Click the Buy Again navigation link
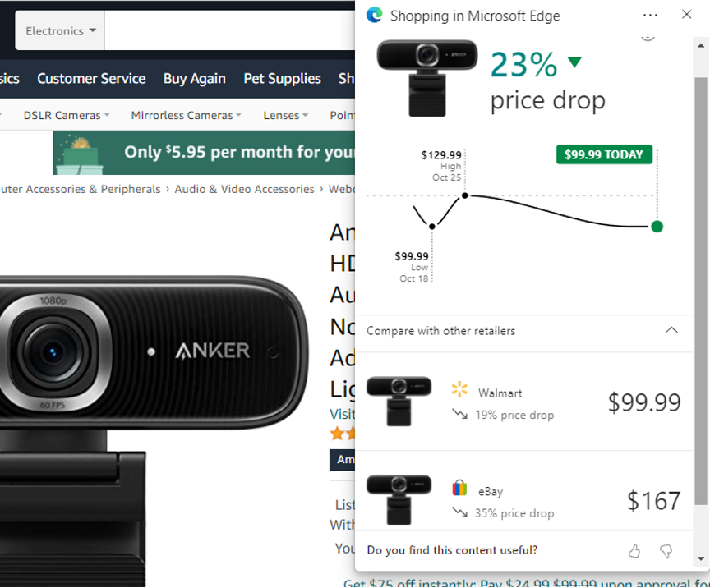The height and width of the screenshot is (588, 710). pyautogui.click(x=194, y=78)
